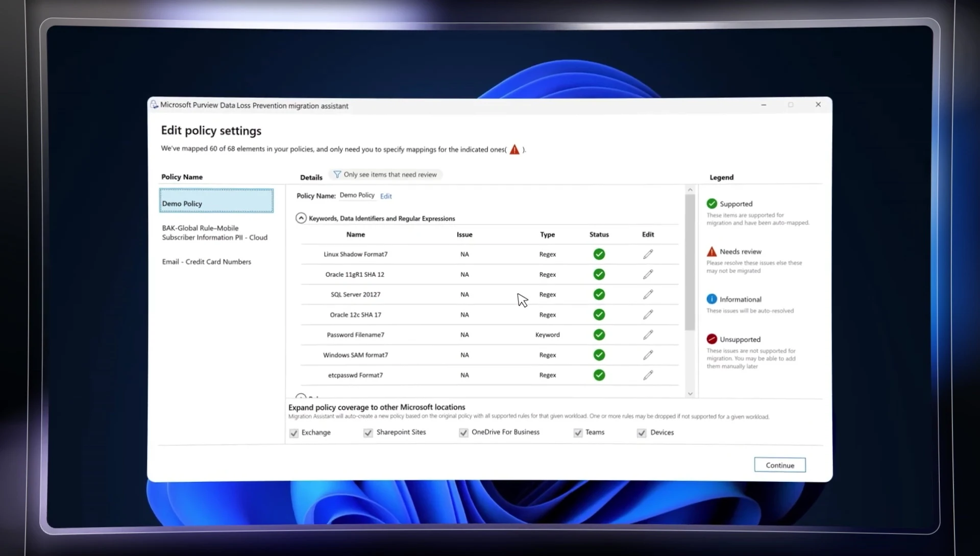The image size is (980, 556).
Task: Collapse Keywords, Data Identifiers and Regular Expressions section
Action: [x=301, y=218]
